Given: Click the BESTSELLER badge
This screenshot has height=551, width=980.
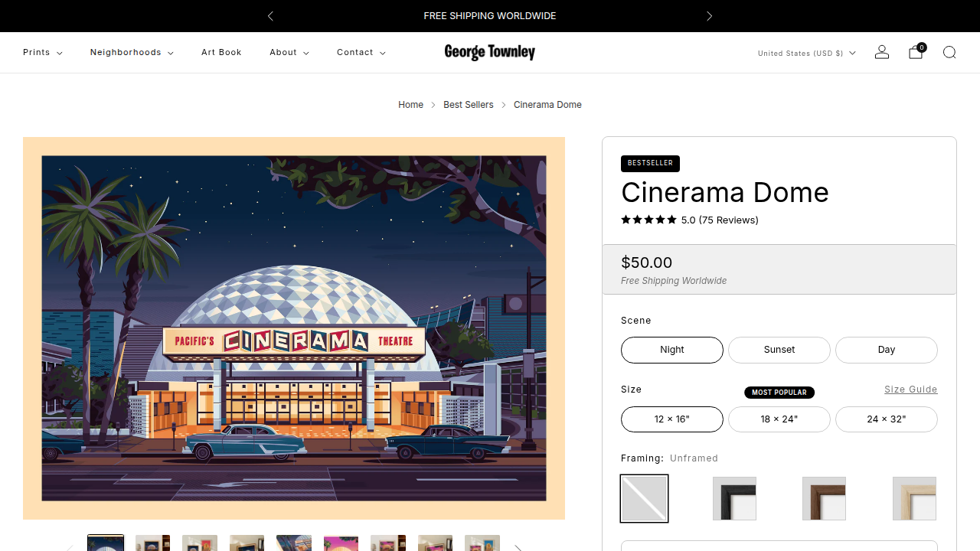Looking at the screenshot, I should pyautogui.click(x=650, y=163).
